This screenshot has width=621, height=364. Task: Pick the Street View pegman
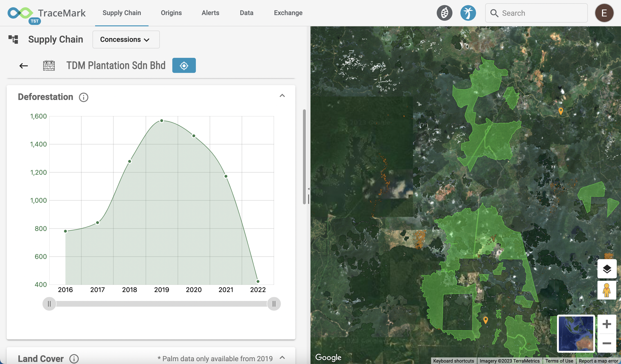click(x=607, y=290)
